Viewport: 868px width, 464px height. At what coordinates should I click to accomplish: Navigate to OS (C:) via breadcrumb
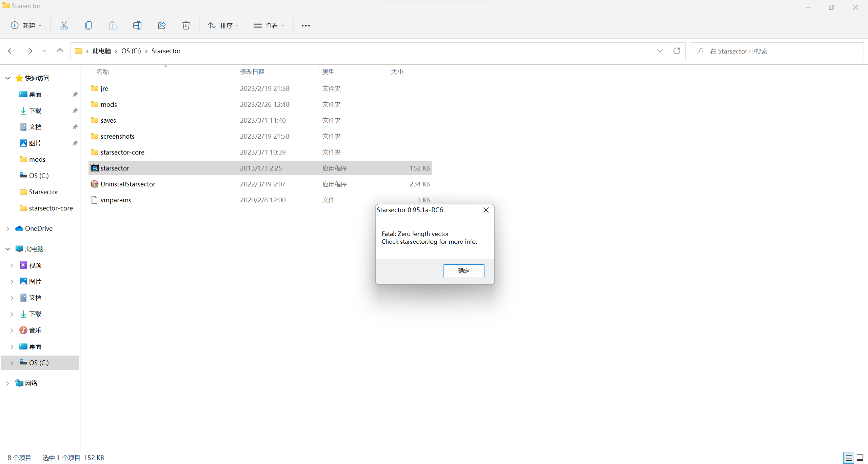pyautogui.click(x=131, y=51)
